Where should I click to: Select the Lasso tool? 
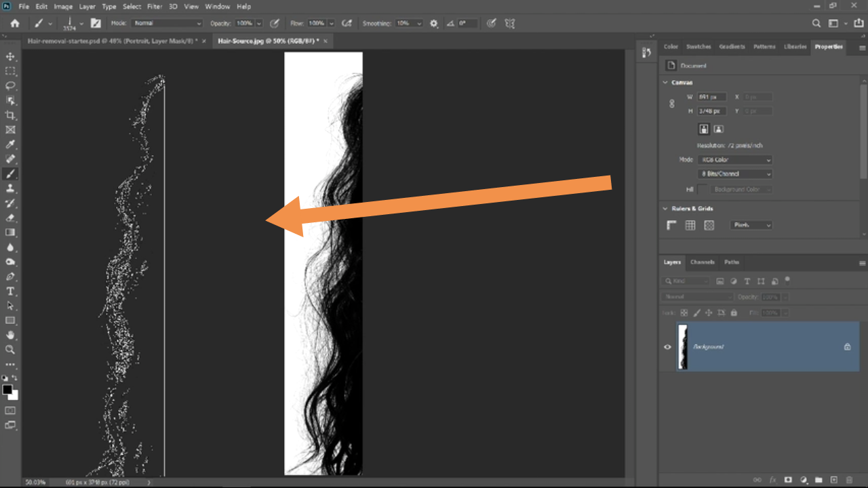click(x=10, y=85)
